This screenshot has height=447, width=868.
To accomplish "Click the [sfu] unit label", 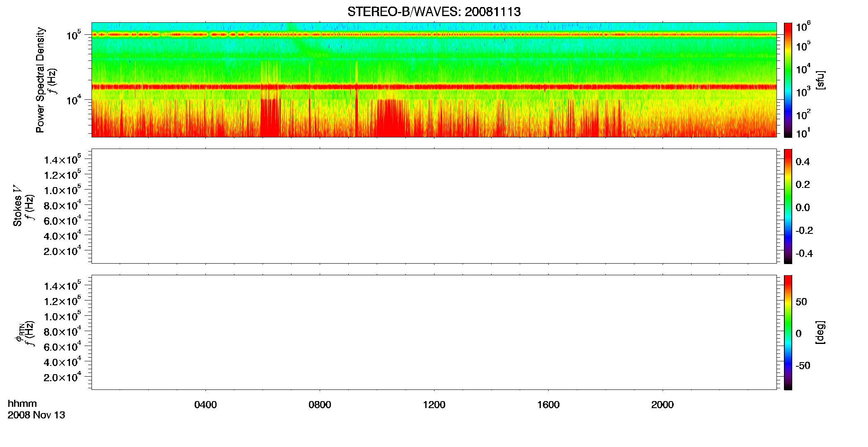I will (820, 80).
